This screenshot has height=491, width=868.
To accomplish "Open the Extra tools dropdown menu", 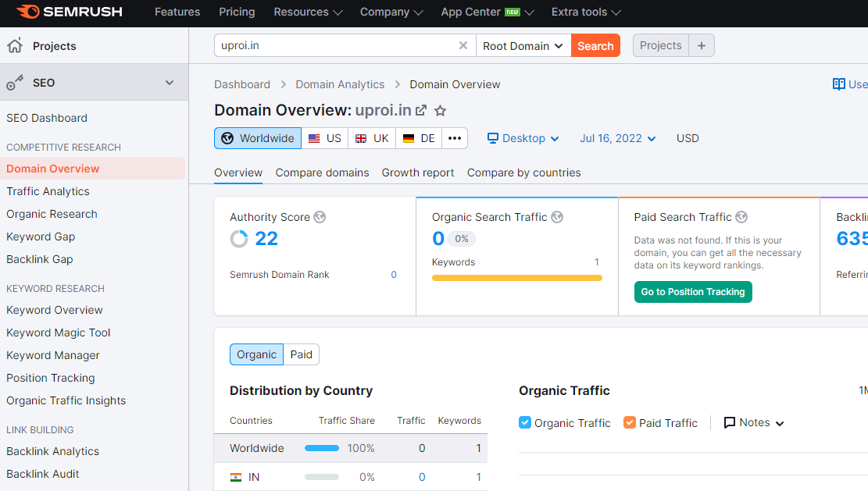I will [x=586, y=12].
